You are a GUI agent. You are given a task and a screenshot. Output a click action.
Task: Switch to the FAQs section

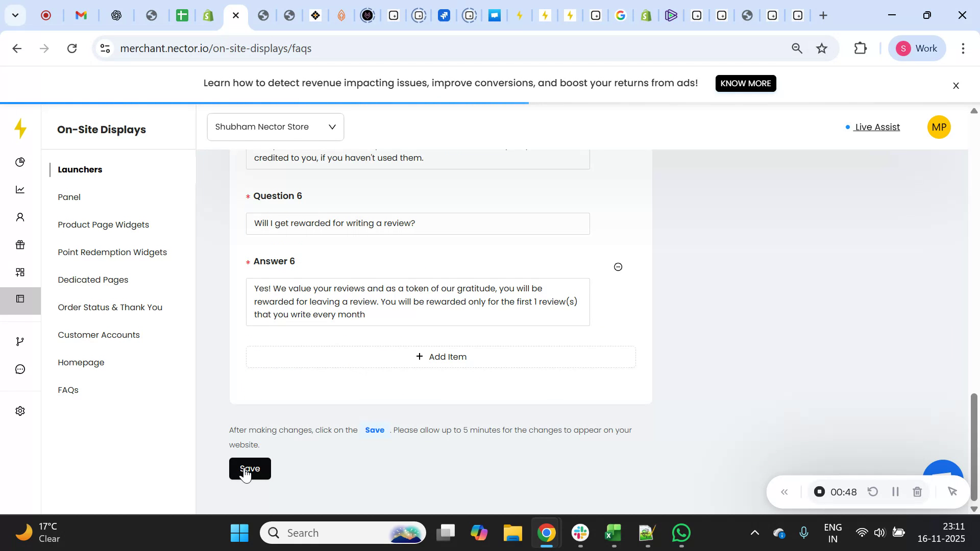[68, 390]
